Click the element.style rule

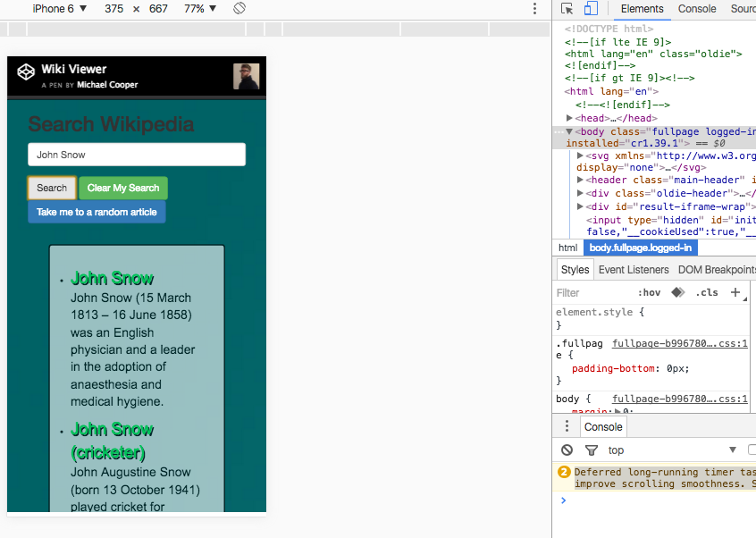tap(600, 312)
